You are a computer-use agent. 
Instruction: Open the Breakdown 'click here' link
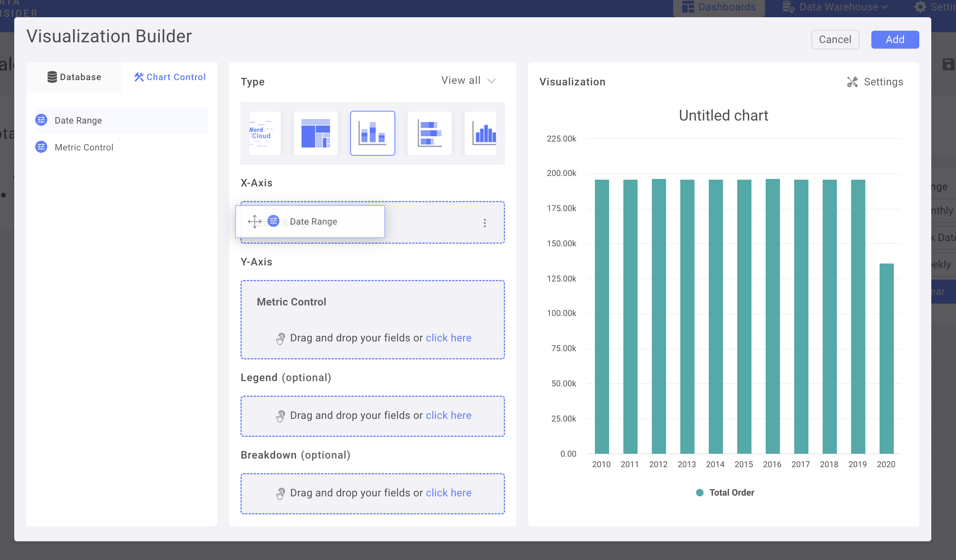coord(448,493)
